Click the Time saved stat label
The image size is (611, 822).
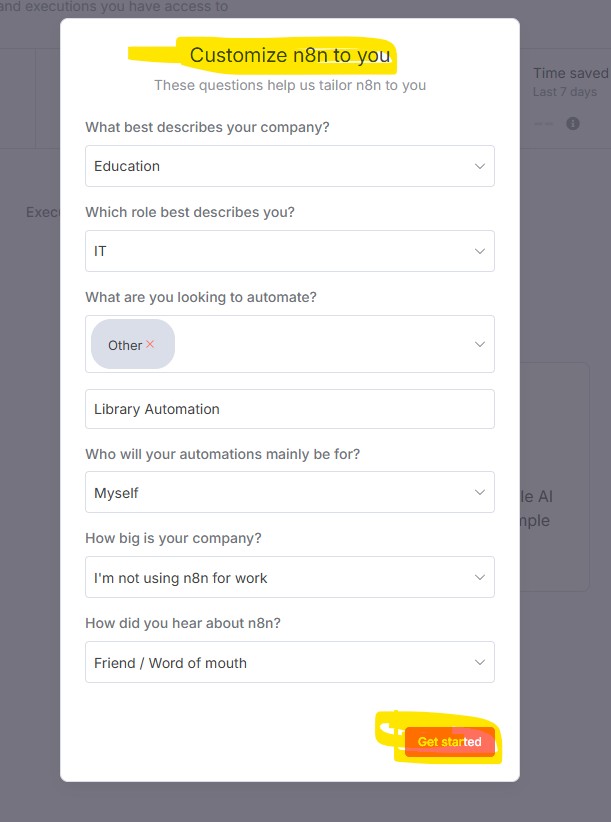click(x=570, y=73)
